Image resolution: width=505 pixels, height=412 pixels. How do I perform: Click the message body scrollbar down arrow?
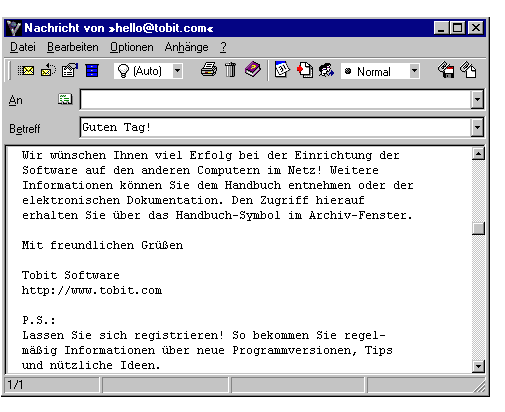(x=478, y=366)
